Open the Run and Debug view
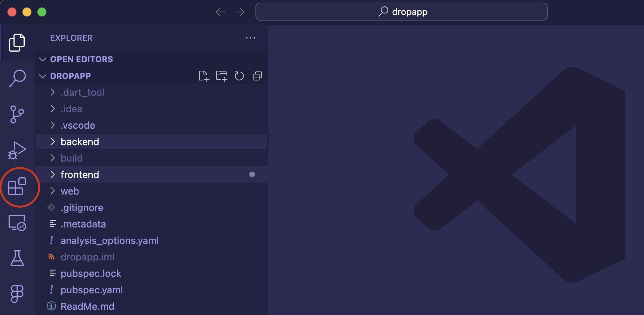 tap(17, 150)
